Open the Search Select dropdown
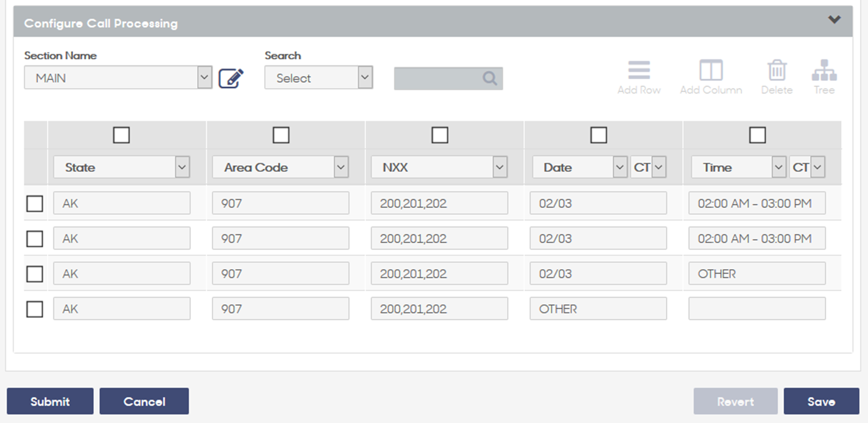 [x=319, y=78]
